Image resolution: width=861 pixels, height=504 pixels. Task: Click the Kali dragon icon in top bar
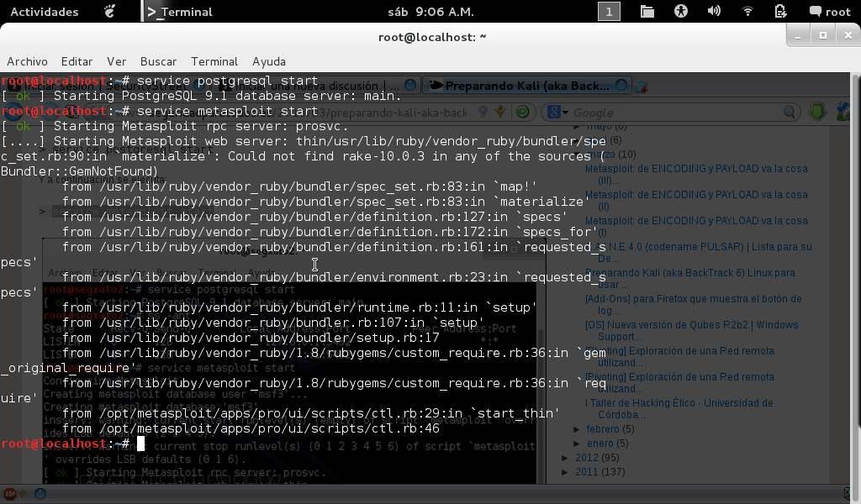110,11
